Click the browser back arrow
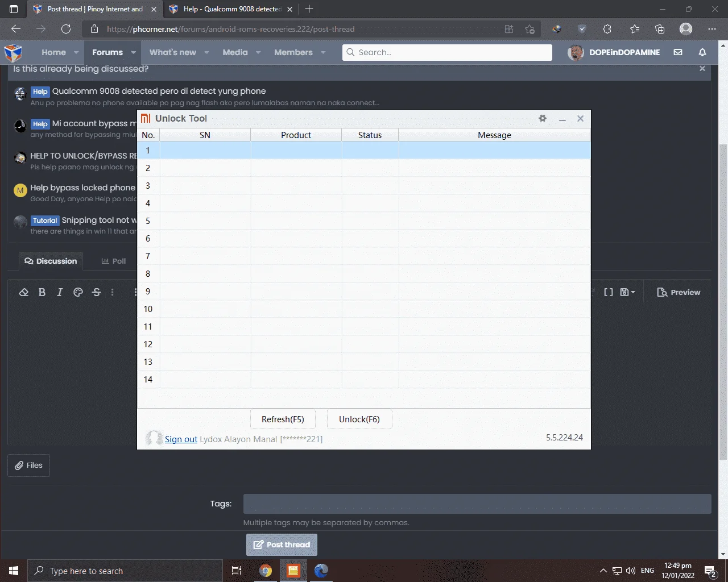This screenshot has width=728, height=582. [16, 29]
